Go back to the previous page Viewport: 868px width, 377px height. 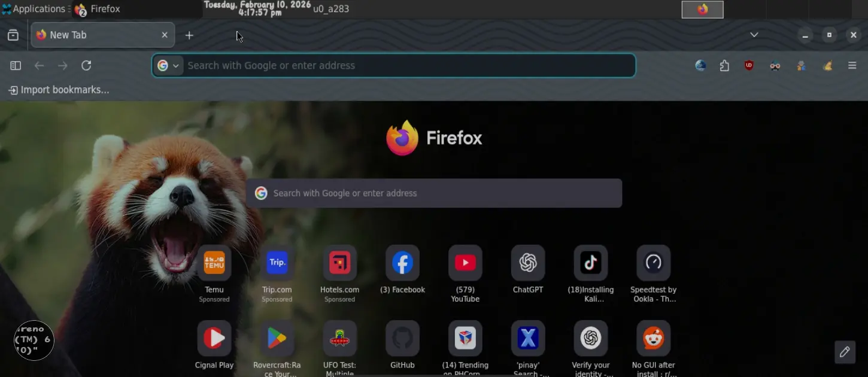(x=40, y=66)
